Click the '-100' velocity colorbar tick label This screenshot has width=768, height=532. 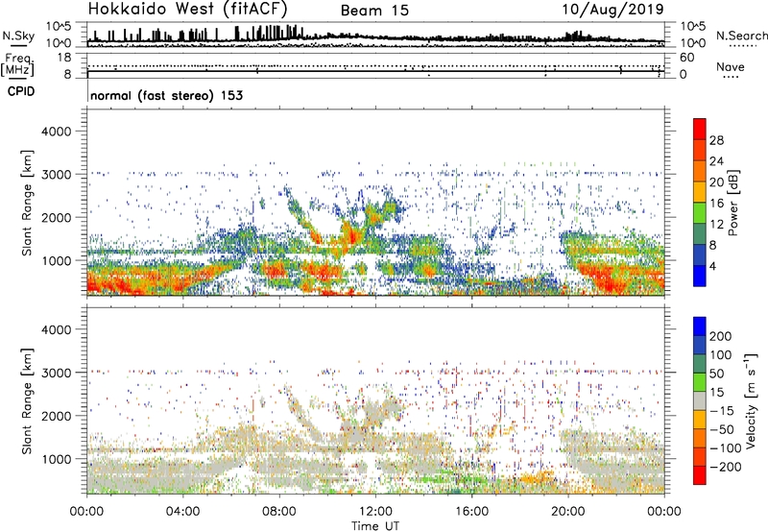[x=725, y=447]
